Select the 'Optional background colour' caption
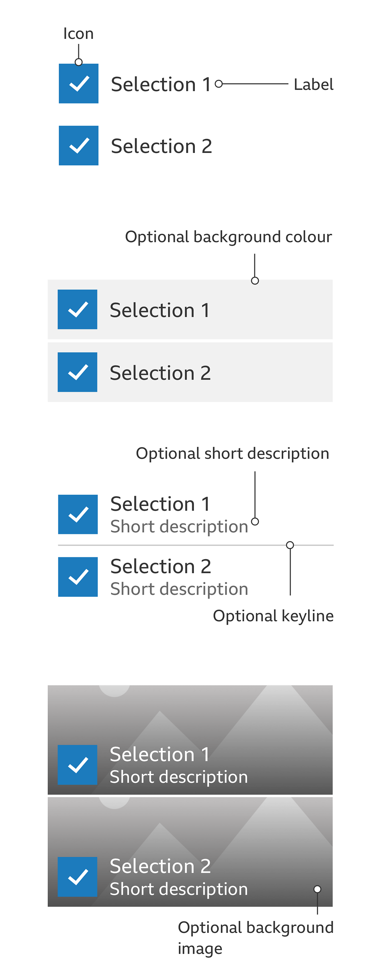This screenshot has width=382, height=980. (228, 237)
